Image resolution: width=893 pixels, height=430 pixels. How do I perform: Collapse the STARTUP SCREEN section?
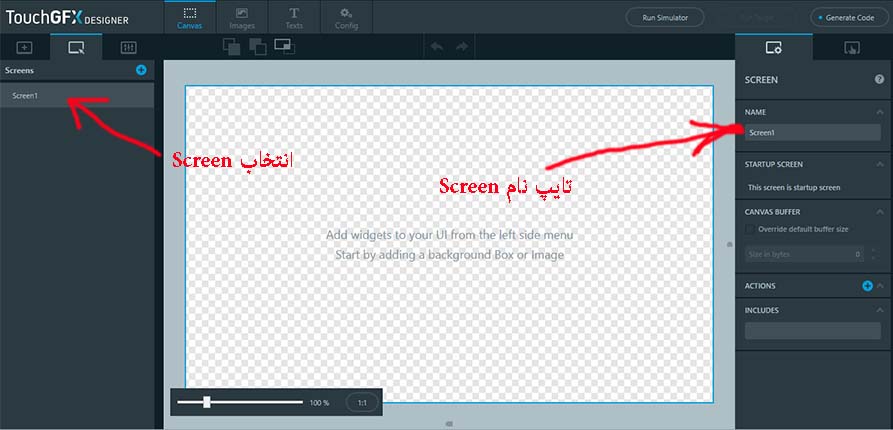(x=879, y=163)
